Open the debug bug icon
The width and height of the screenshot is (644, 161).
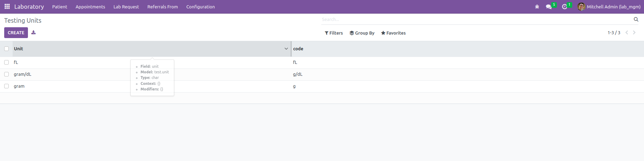537,7
